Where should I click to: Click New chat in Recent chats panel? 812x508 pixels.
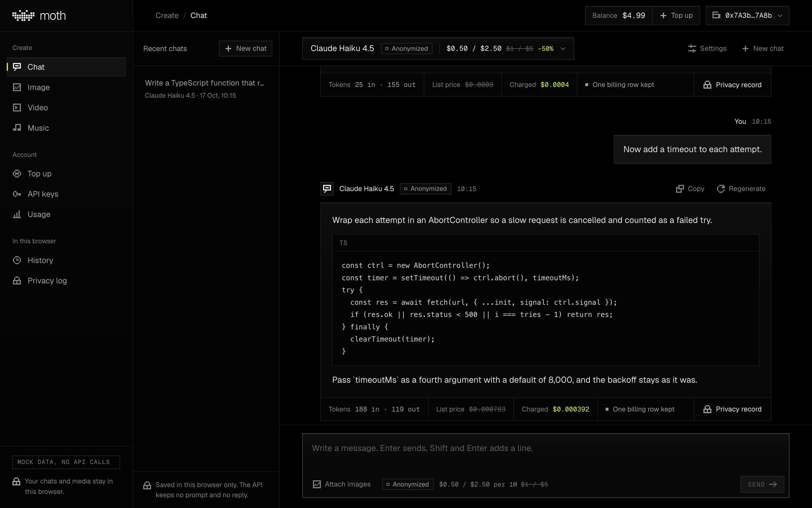245,48
